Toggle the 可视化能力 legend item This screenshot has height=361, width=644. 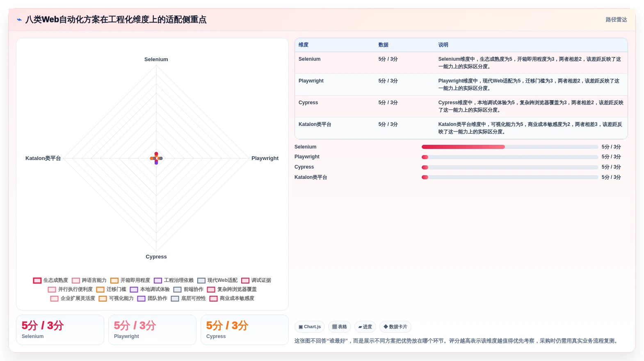(x=116, y=299)
